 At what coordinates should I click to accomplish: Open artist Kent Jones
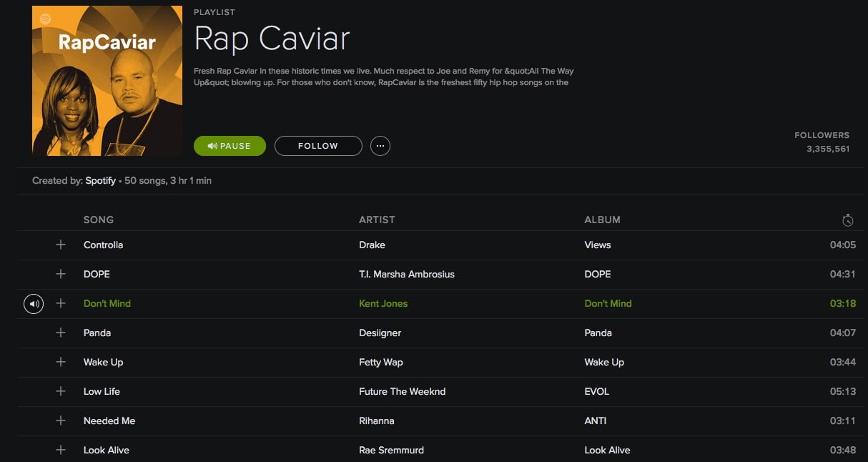point(383,303)
